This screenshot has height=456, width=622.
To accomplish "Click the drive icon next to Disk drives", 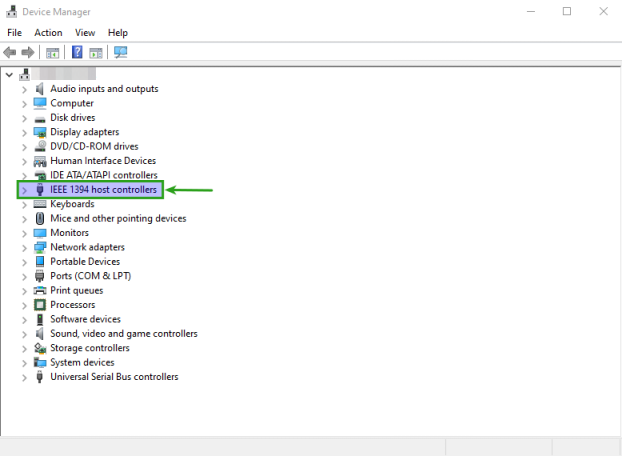I will coord(40,119).
